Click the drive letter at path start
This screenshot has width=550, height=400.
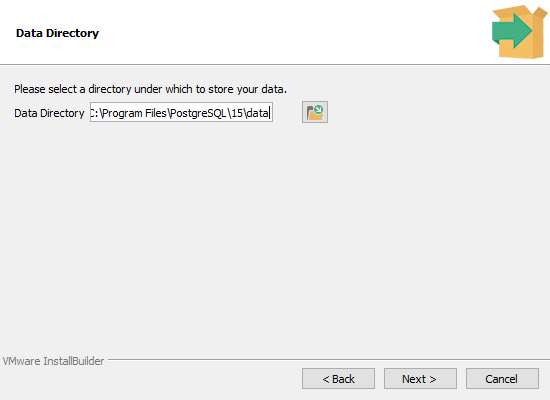click(92, 113)
